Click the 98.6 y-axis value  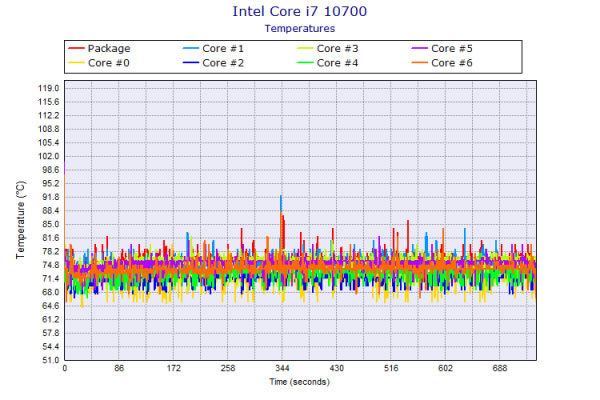pos(51,170)
